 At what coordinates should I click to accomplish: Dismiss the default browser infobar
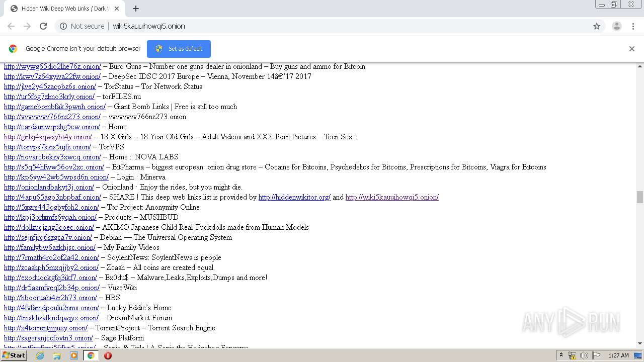point(632,49)
